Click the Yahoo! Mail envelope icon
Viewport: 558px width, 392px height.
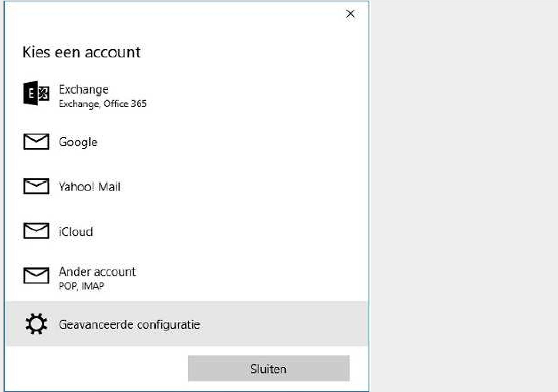pyautogui.click(x=36, y=186)
